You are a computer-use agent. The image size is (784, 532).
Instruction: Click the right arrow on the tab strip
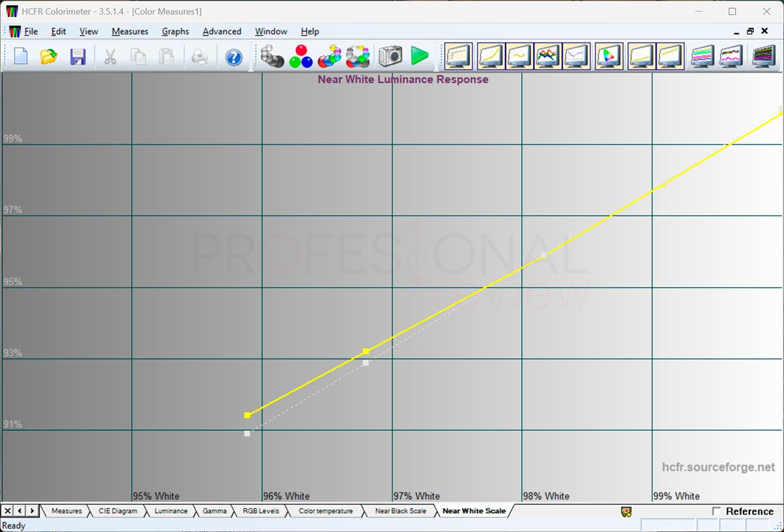point(31,511)
